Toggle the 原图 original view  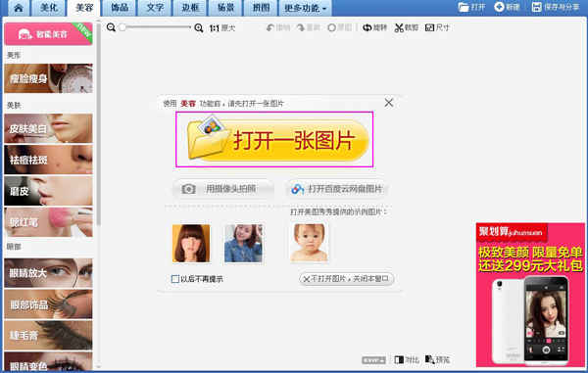pos(339,27)
